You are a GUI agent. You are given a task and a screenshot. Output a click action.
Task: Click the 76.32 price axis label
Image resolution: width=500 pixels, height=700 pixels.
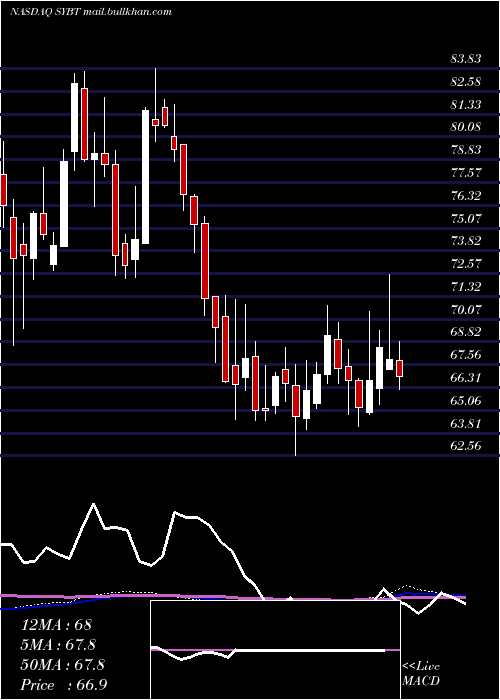click(x=466, y=196)
